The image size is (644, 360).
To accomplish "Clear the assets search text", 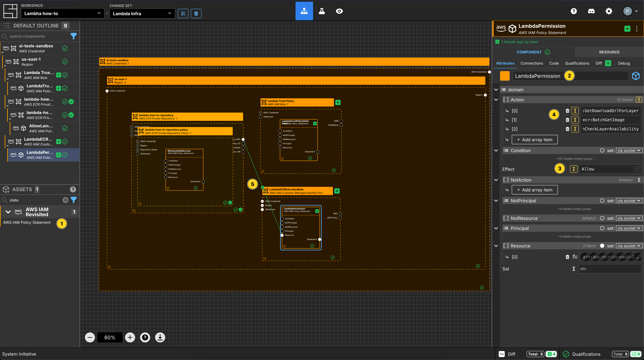I will pyautogui.click(x=65, y=200).
